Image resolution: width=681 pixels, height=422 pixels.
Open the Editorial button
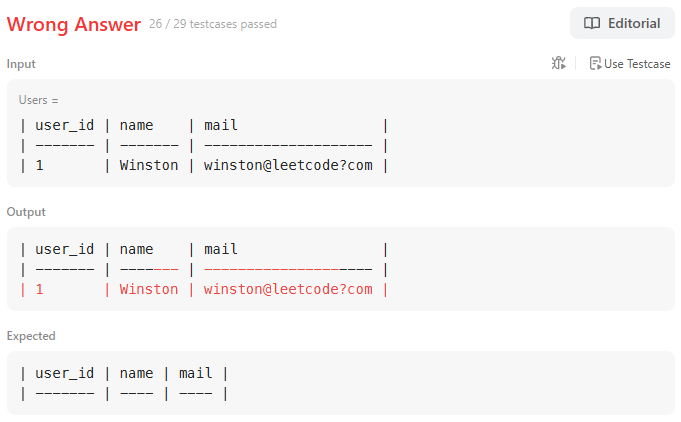[622, 23]
